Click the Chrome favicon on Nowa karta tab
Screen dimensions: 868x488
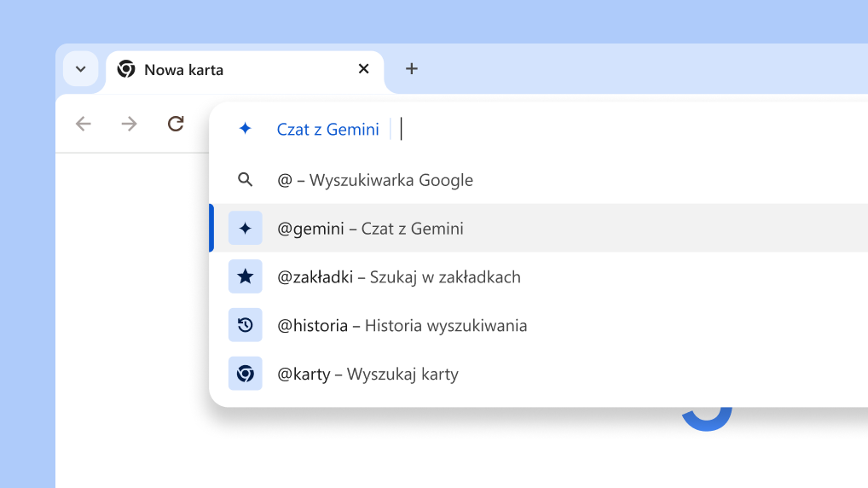point(126,69)
